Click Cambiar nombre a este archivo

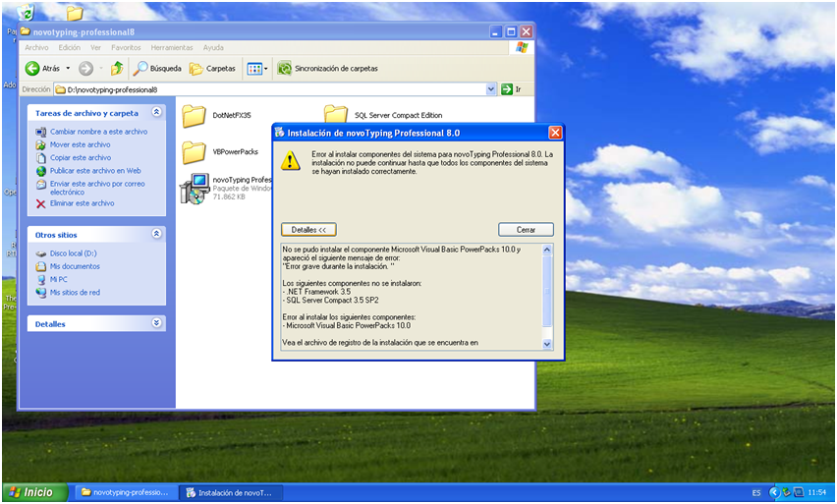click(x=99, y=132)
